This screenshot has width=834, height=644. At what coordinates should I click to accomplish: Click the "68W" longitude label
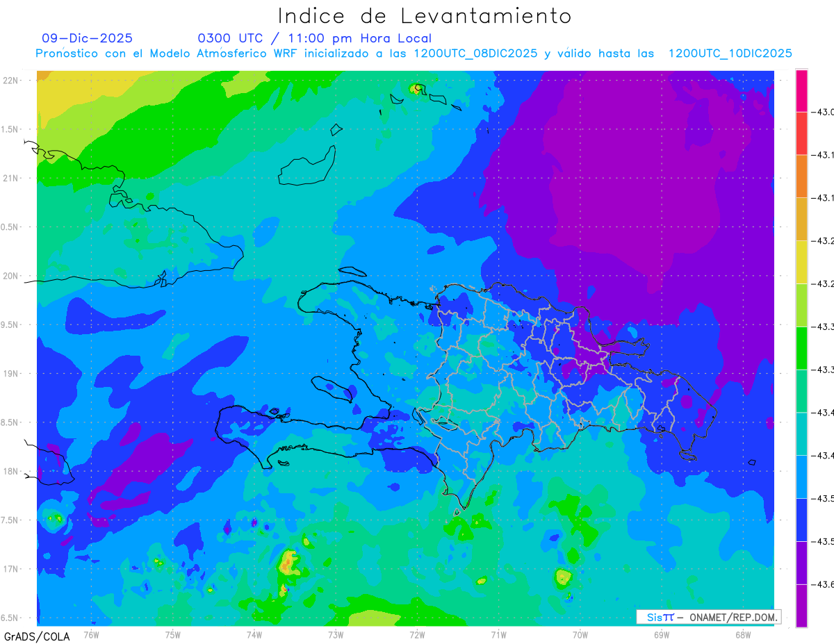point(743,634)
